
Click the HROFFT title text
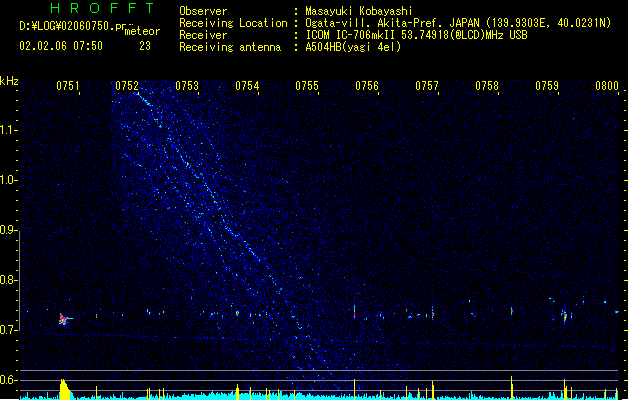pyautogui.click(x=102, y=8)
